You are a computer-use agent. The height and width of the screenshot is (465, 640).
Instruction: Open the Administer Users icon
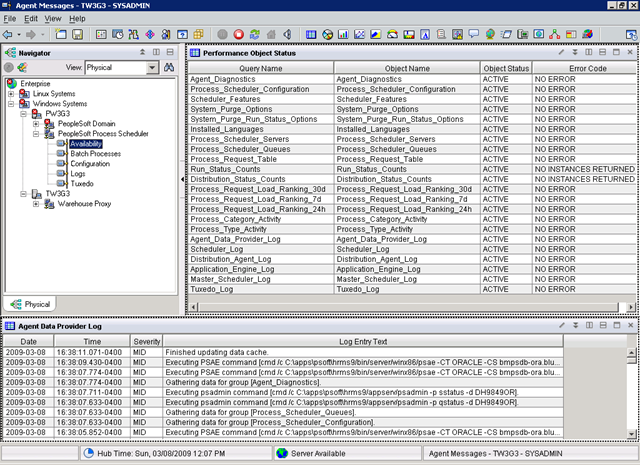[x=166, y=35]
